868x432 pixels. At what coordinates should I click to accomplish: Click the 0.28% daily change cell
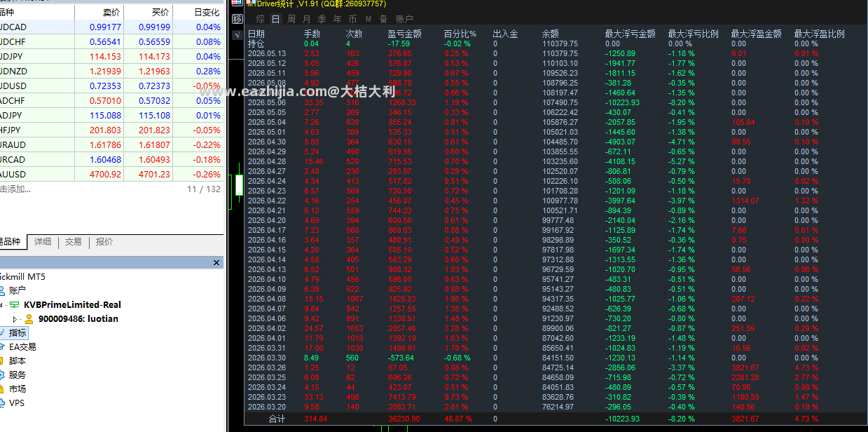click(208, 72)
